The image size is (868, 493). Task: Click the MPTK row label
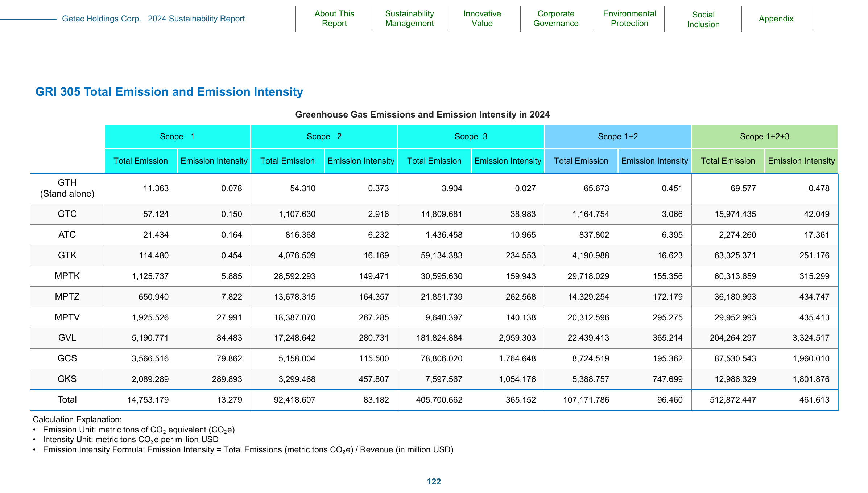(x=67, y=276)
